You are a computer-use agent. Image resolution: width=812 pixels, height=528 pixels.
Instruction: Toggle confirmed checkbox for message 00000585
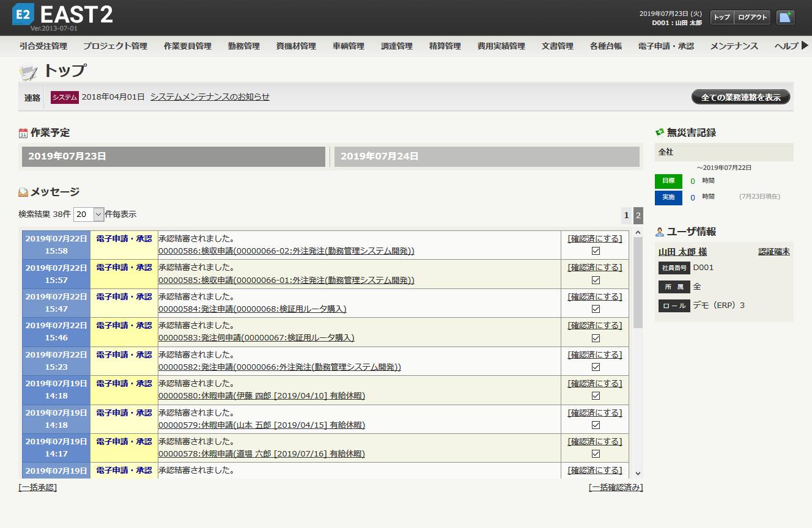pyautogui.click(x=596, y=280)
